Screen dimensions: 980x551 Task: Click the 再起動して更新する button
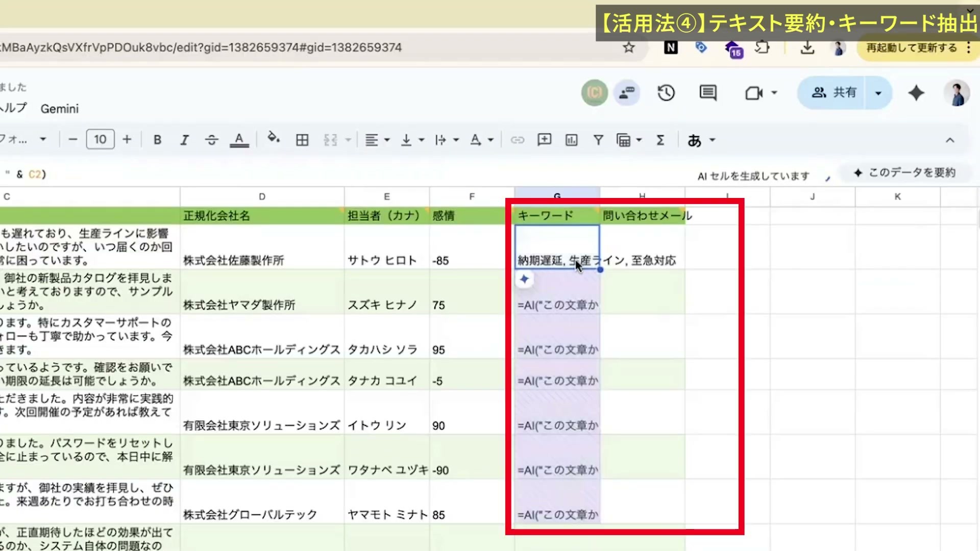coord(912,48)
